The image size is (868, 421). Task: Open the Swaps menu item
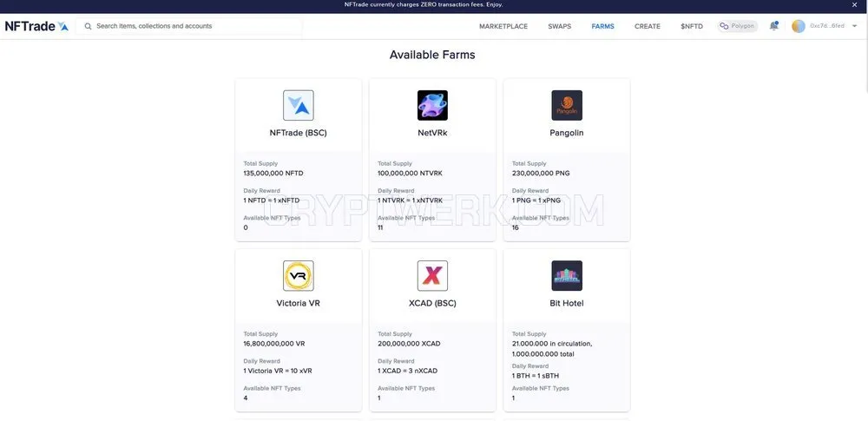point(560,26)
